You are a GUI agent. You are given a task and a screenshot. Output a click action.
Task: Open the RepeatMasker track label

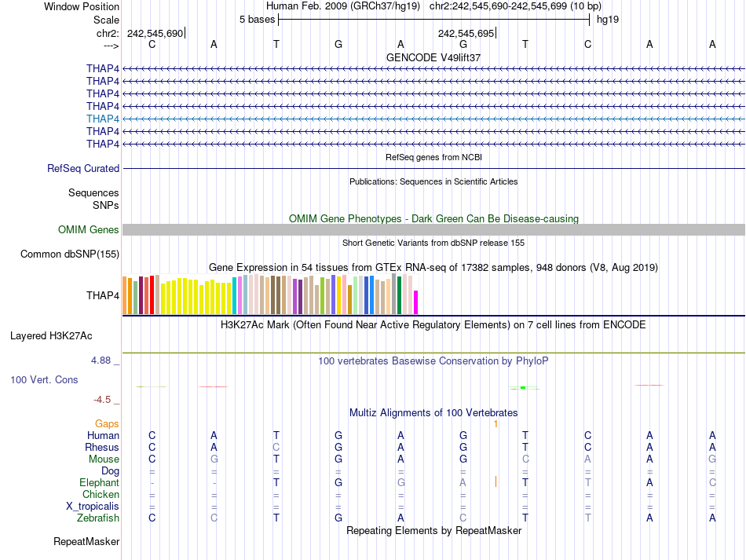click(x=86, y=541)
